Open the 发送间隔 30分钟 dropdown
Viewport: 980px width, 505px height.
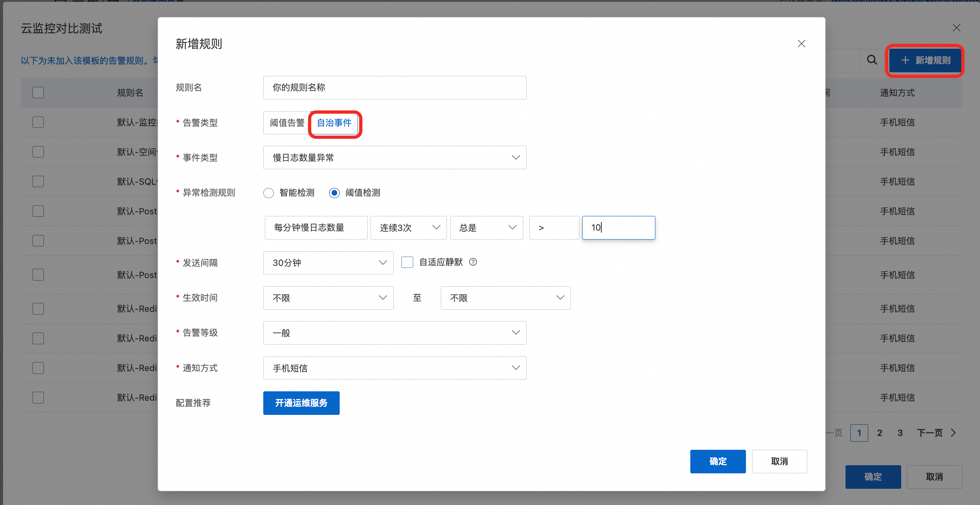328,263
